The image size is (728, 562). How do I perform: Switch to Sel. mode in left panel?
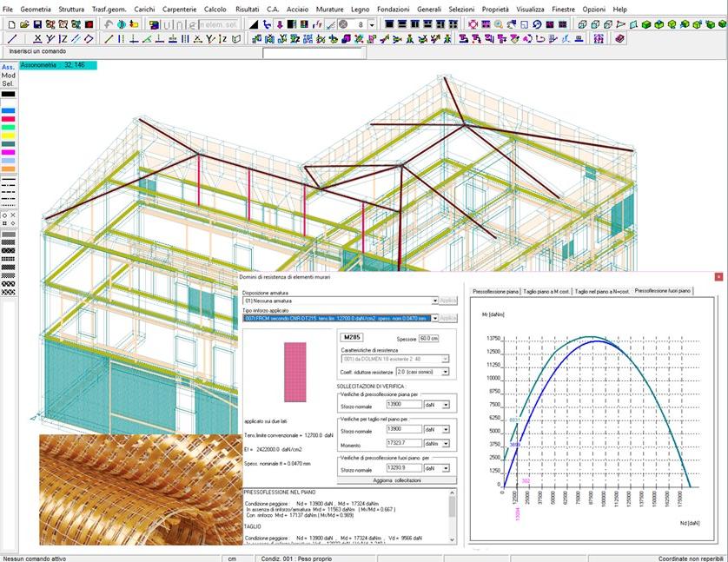pos(8,84)
